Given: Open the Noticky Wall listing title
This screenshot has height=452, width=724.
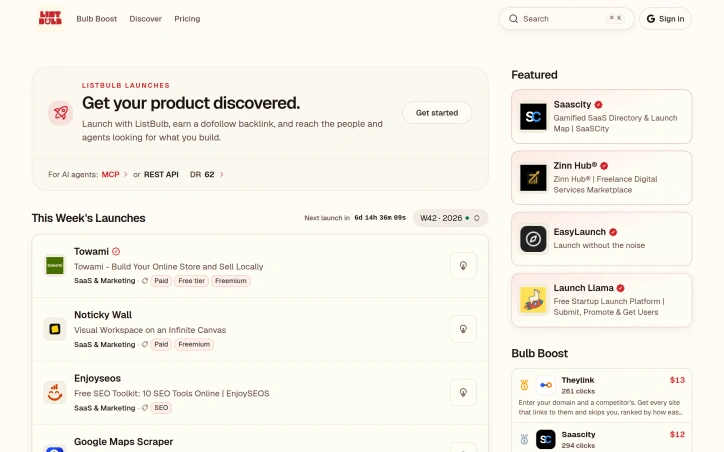Looking at the screenshot, I should click(x=103, y=315).
